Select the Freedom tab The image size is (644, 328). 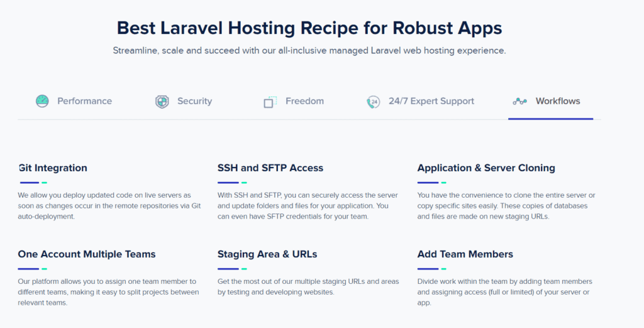click(x=305, y=101)
